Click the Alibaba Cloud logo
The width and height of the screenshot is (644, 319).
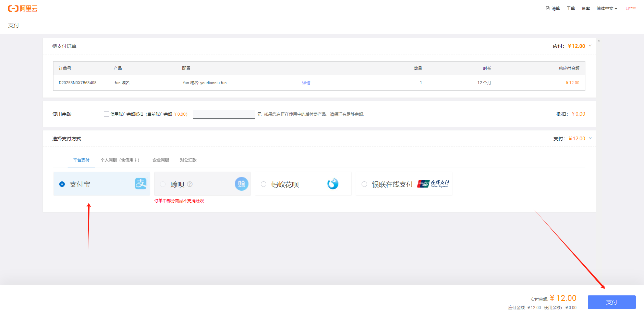(22, 8)
